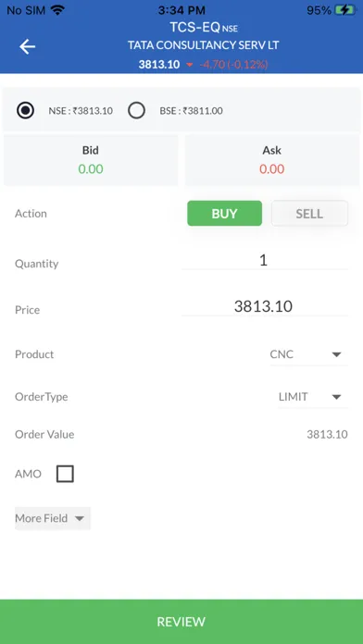Viewport: 363px width, 644px height.
Task: Tap the Ask price box
Action: [272, 160]
